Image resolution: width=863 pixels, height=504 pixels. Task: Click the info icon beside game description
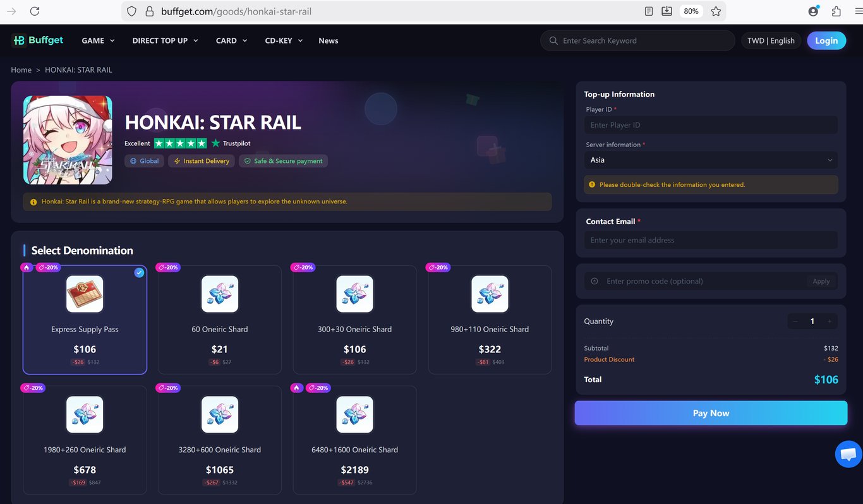tap(33, 202)
